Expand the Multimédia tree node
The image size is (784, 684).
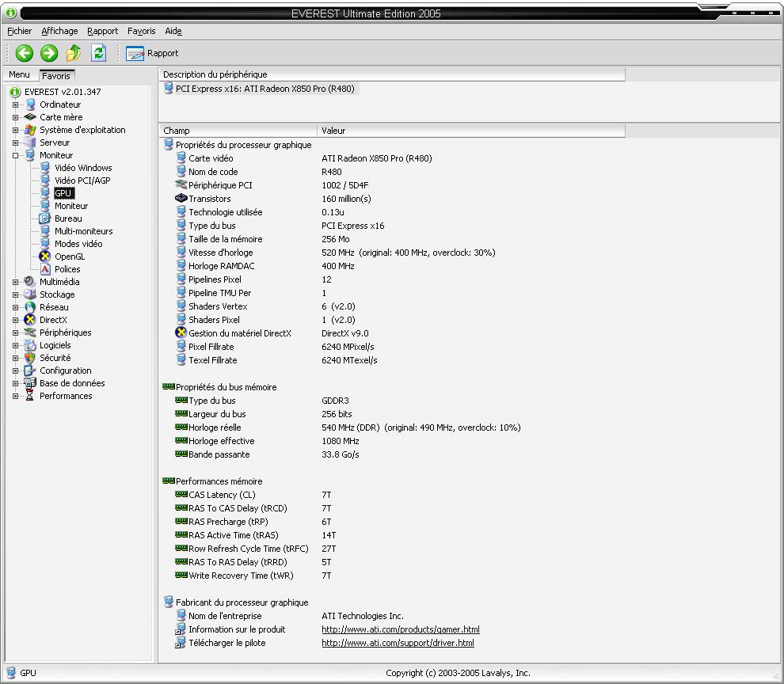16,282
